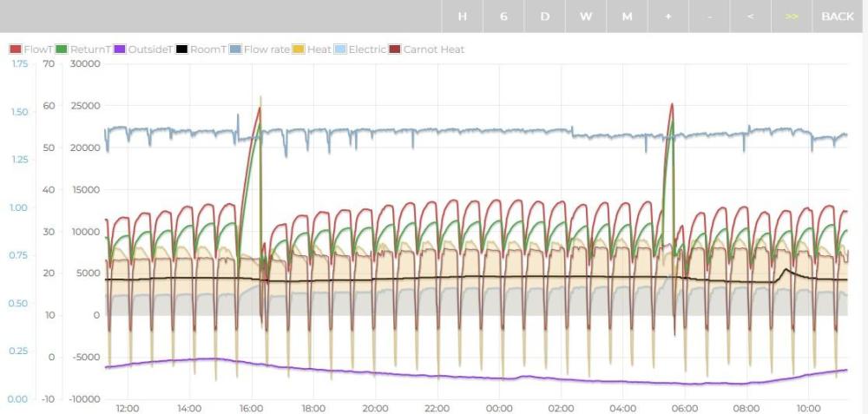The image size is (868, 414).
Task: Click the ReturnT legend label
Action: pos(91,49)
